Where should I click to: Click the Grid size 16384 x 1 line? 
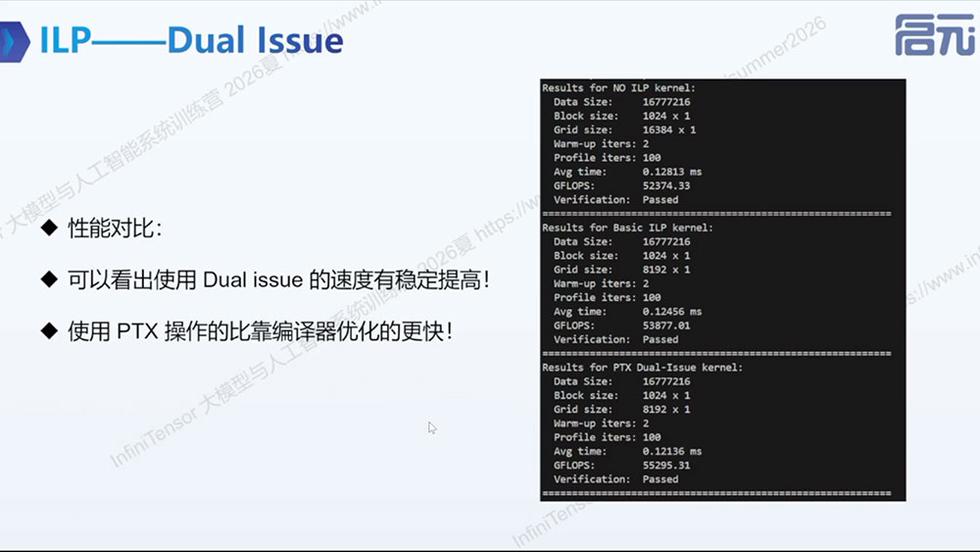click(x=624, y=129)
